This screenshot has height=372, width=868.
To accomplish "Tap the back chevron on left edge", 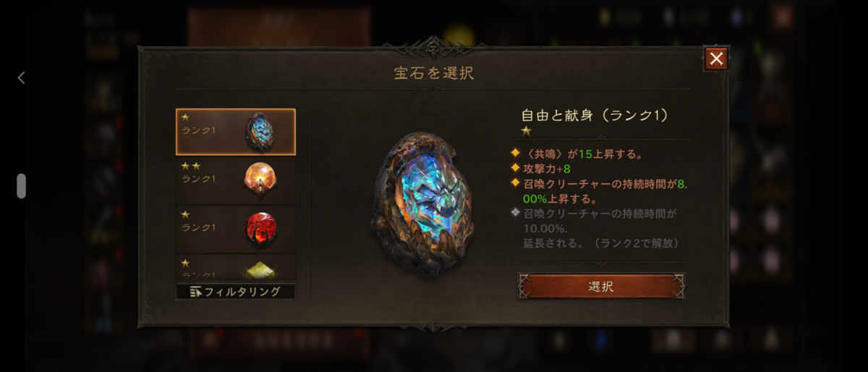I will click(x=22, y=77).
